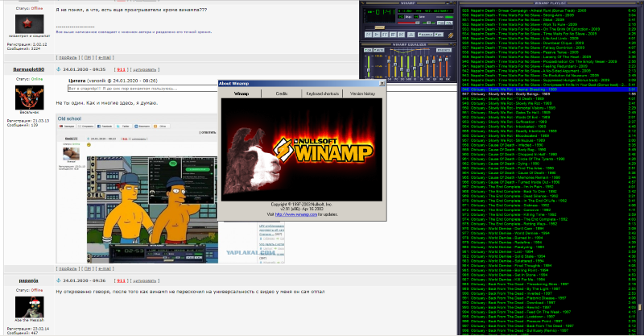
Task: Toggle equalizer AUTO button
Action: (378, 50)
